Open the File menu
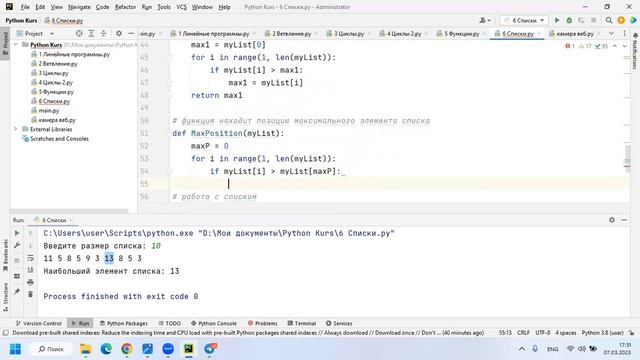 click(25, 7)
